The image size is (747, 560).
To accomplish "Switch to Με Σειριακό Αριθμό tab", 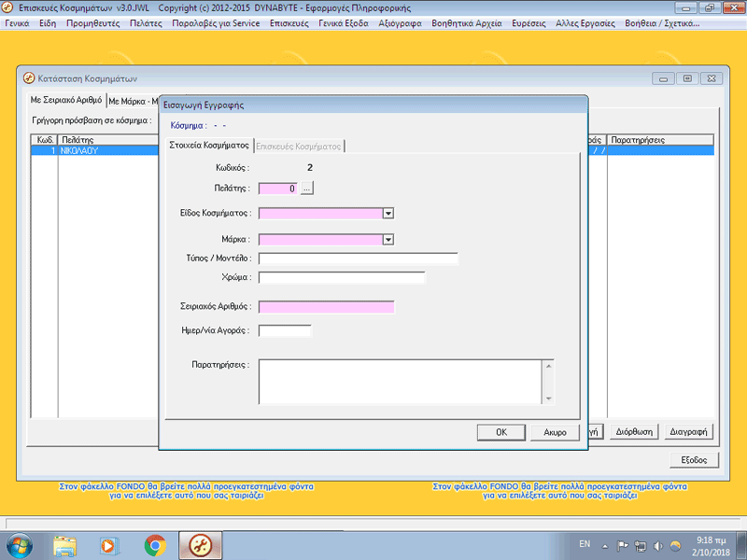I will [x=66, y=100].
